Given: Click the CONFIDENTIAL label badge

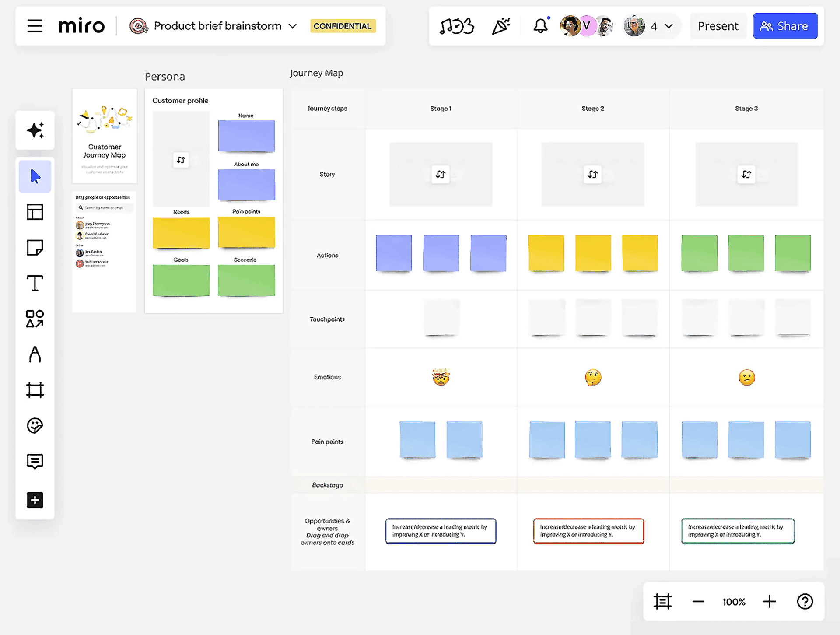Looking at the screenshot, I should click(343, 26).
